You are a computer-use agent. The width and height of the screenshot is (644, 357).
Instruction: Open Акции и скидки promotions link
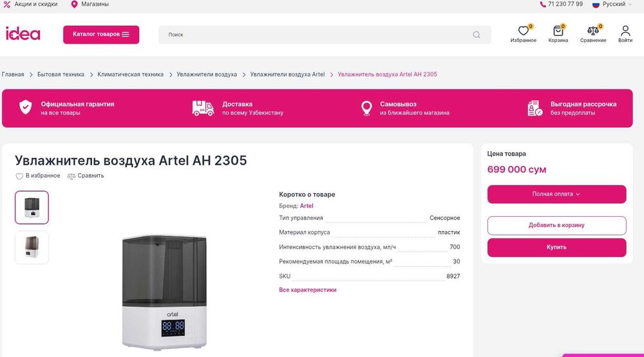[30, 4]
